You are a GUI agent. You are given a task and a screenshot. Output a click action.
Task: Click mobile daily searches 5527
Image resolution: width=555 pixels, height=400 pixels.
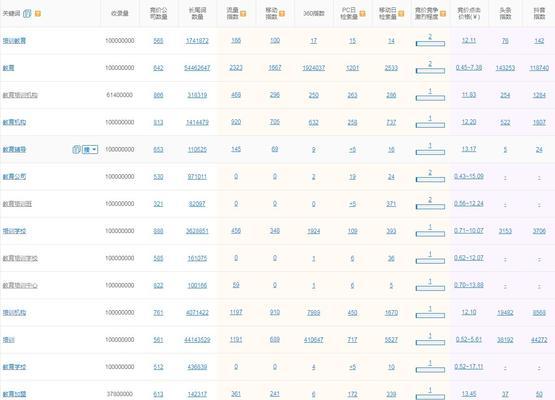(x=391, y=339)
